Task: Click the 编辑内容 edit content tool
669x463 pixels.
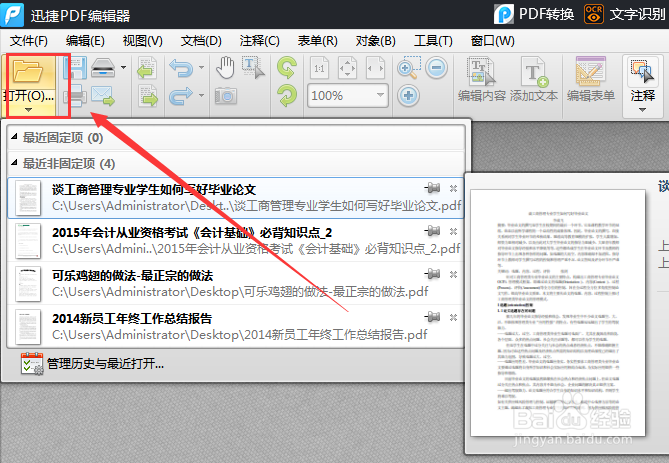Action: click(482, 79)
